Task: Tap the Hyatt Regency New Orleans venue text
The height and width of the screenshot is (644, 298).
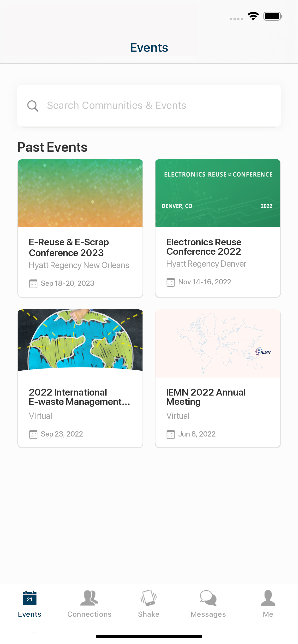Action: 79,265
